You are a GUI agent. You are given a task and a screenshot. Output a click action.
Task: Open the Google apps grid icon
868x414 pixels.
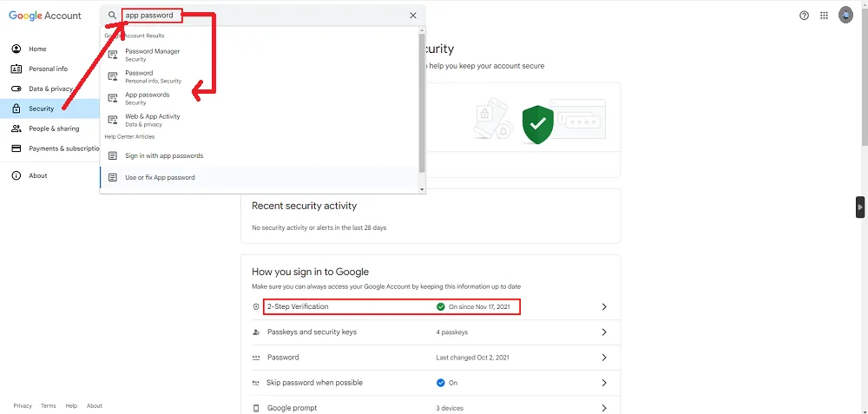[x=825, y=16]
